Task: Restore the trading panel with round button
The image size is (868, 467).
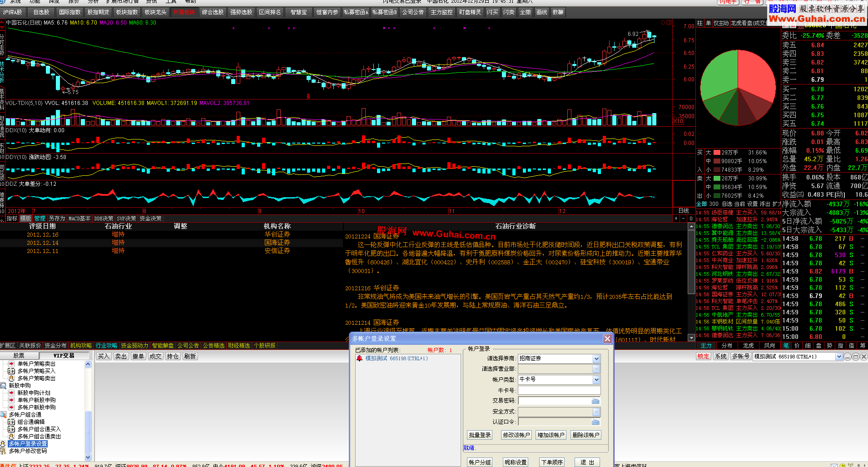Action: coord(855,357)
